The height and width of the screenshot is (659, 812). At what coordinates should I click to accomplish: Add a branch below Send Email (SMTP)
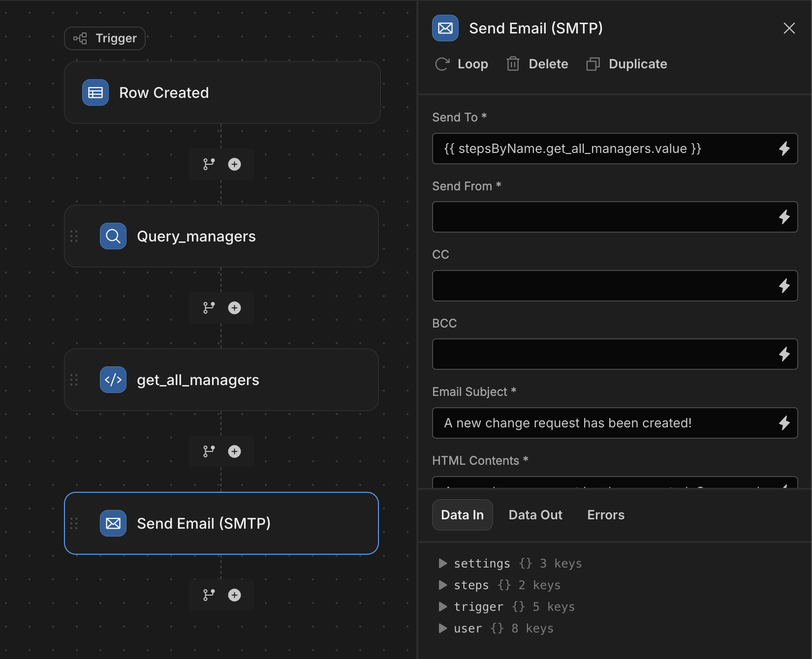point(209,595)
